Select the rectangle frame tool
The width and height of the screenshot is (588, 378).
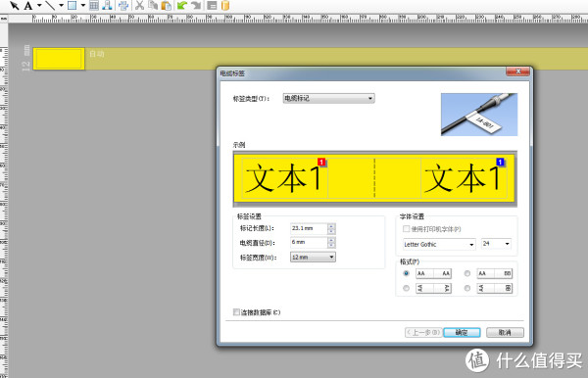click(72, 6)
